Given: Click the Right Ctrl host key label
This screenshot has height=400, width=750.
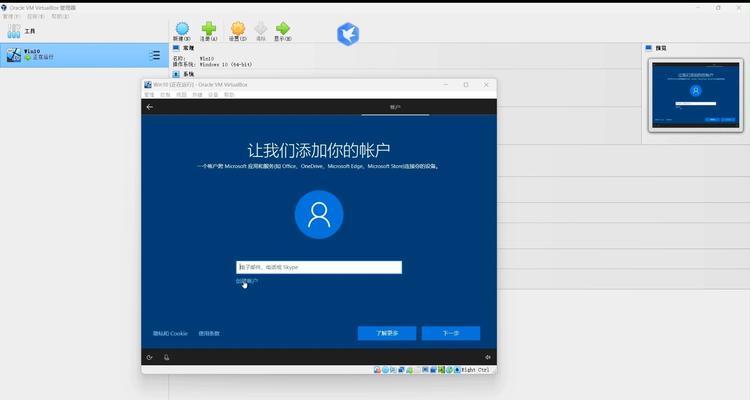Looking at the screenshot, I should click(475, 370).
